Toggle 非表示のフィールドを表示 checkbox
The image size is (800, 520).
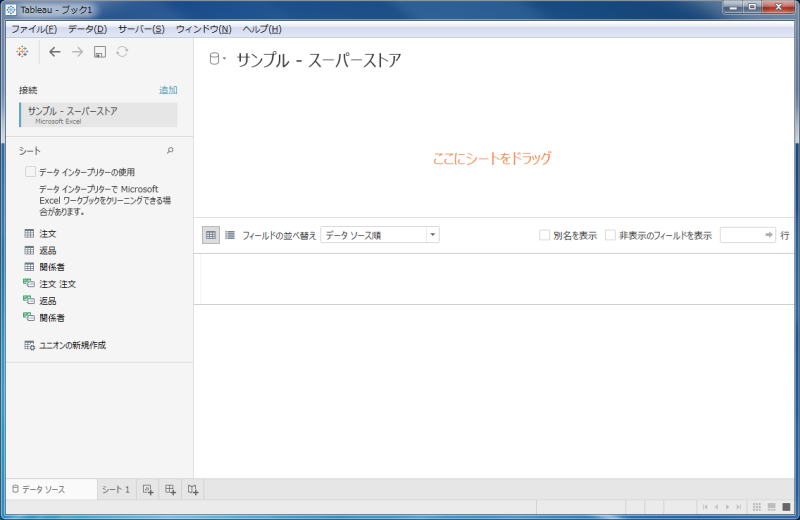point(610,235)
